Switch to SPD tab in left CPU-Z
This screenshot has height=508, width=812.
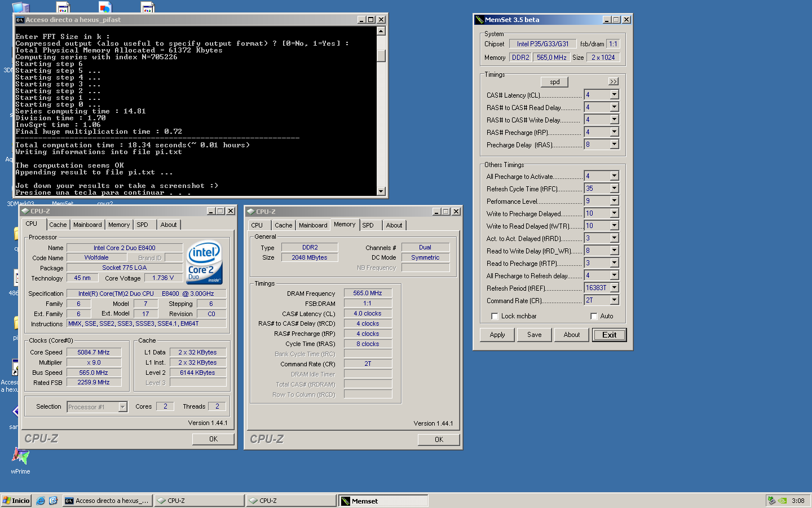point(143,225)
